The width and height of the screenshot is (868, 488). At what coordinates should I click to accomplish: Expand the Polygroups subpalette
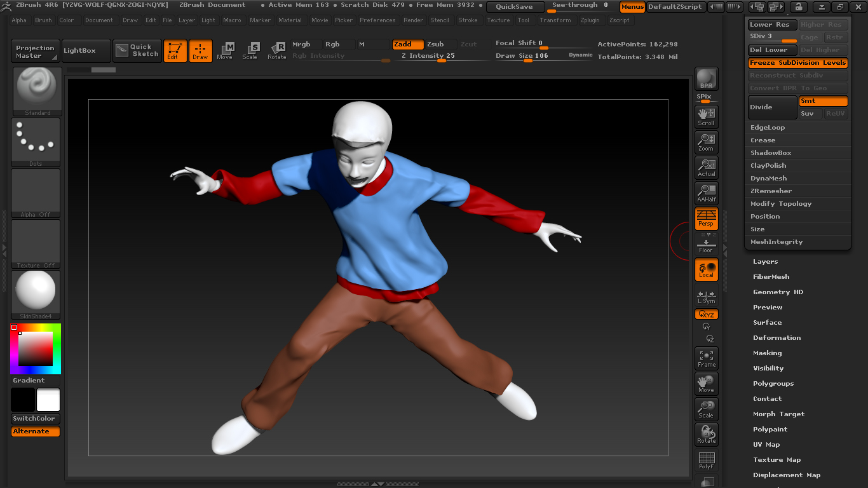(x=773, y=384)
